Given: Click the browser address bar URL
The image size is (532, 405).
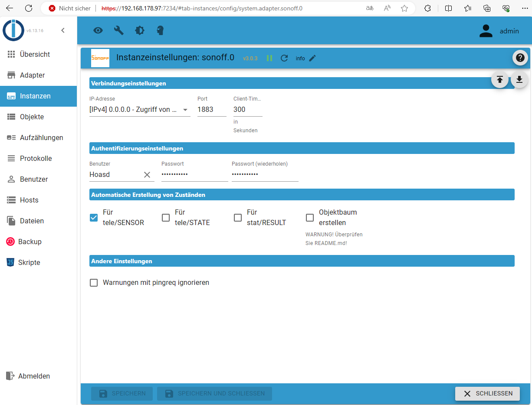Looking at the screenshot, I should [202, 8].
